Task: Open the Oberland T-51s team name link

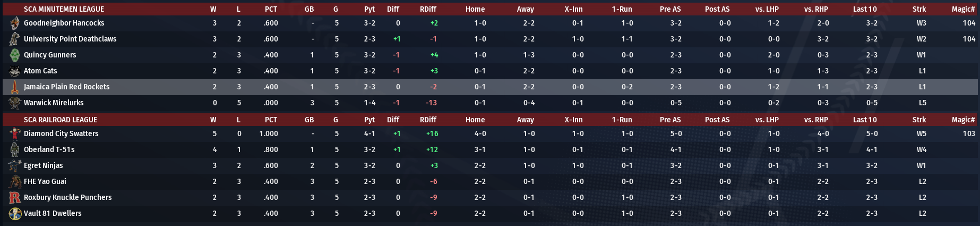Action: tap(49, 150)
